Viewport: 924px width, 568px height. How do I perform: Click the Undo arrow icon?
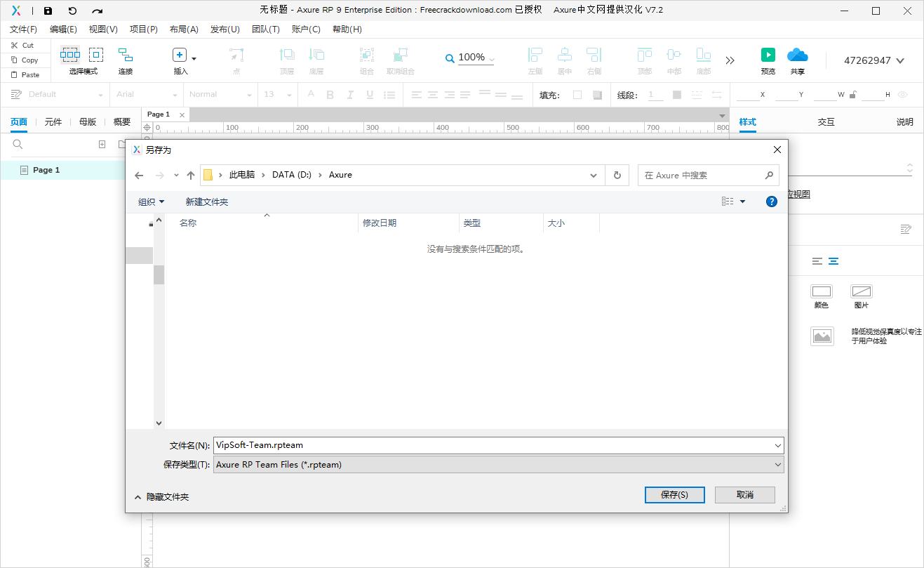point(72,11)
